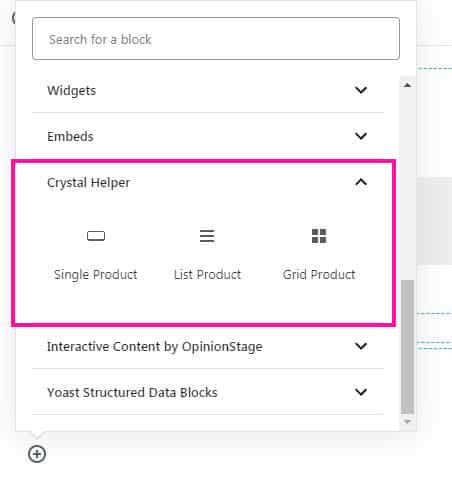Image resolution: width=452 pixels, height=502 pixels.
Task: Expand Interactive Content by OpinionStage chevron
Action: [x=361, y=346]
